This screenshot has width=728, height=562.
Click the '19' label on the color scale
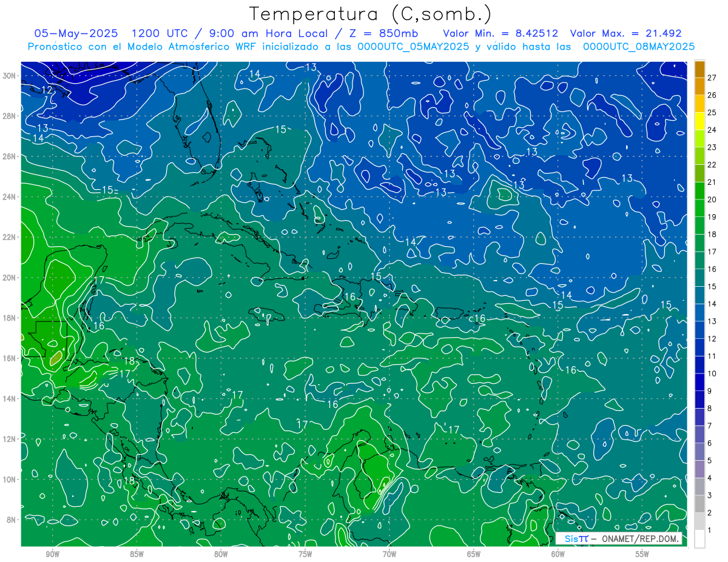pyautogui.click(x=712, y=216)
